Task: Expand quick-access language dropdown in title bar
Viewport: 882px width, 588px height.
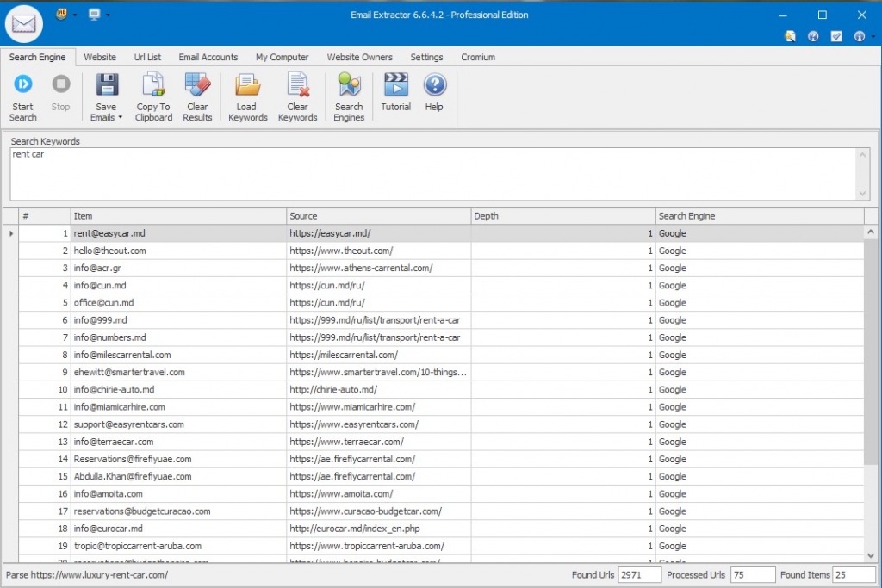Action: coord(75,15)
